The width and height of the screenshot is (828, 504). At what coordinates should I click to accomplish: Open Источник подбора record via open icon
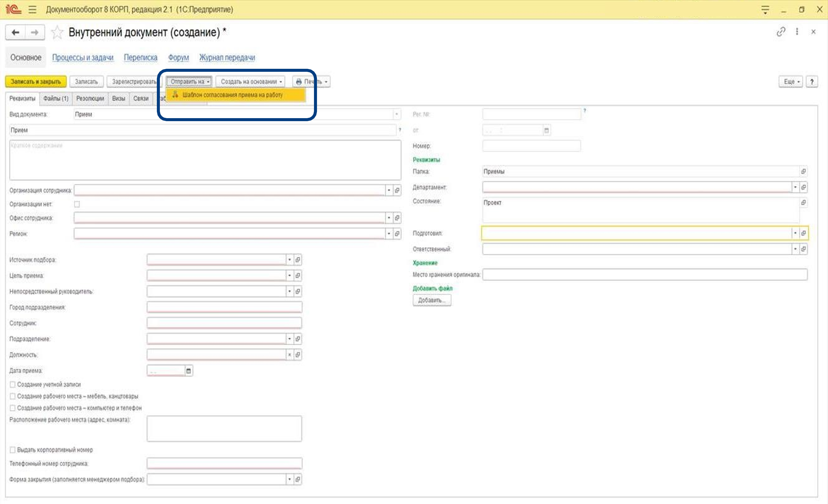point(298,260)
